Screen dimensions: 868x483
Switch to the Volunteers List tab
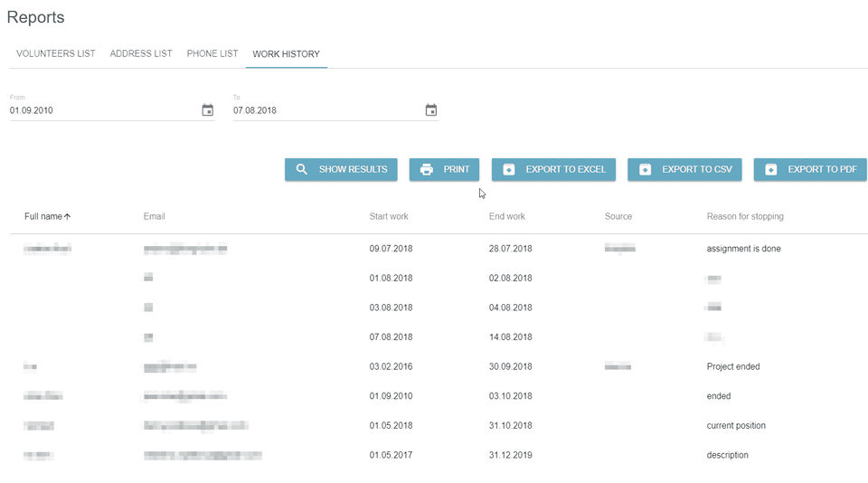point(55,53)
